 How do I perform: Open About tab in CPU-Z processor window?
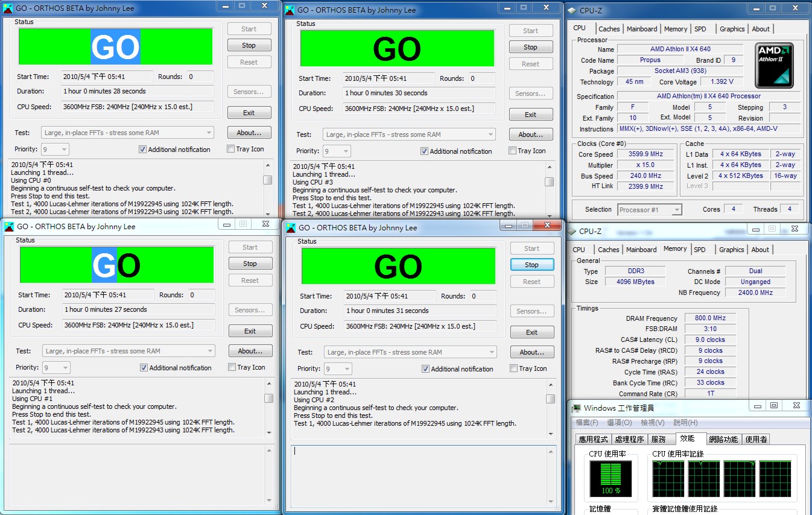pos(761,29)
